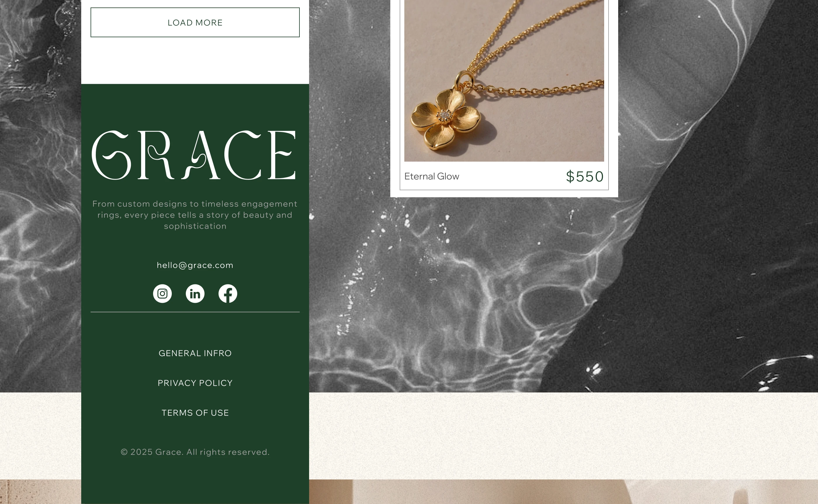Click the LOAD MORE button
The height and width of the screenshot is (504, 818).
[x=195, y=22]
